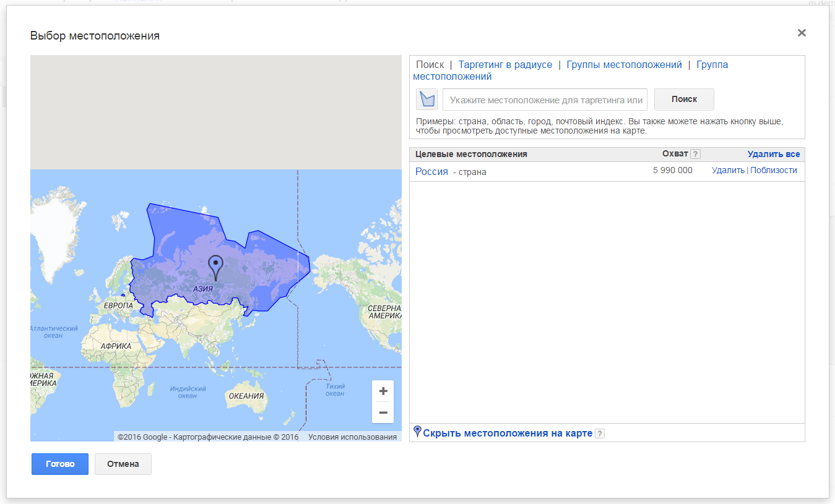Click the Отмена button

[123, 464]
